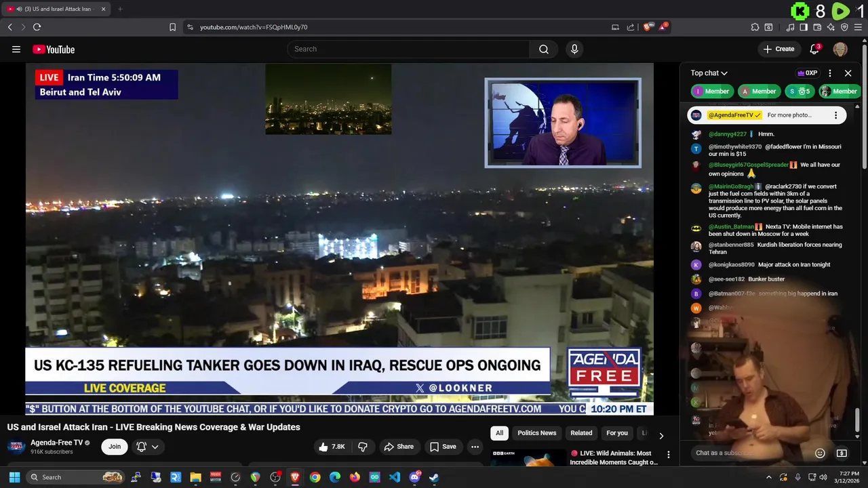This screenshot has height=488, width=868.
Task: Select the Related filter chip
Action: pos(581,433)
